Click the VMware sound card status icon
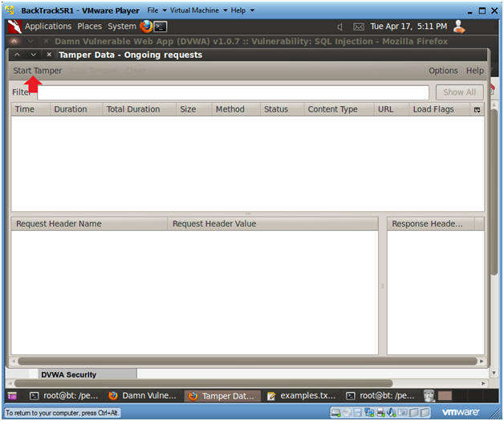Screen dimensions: 504x421 click(392, 413)
